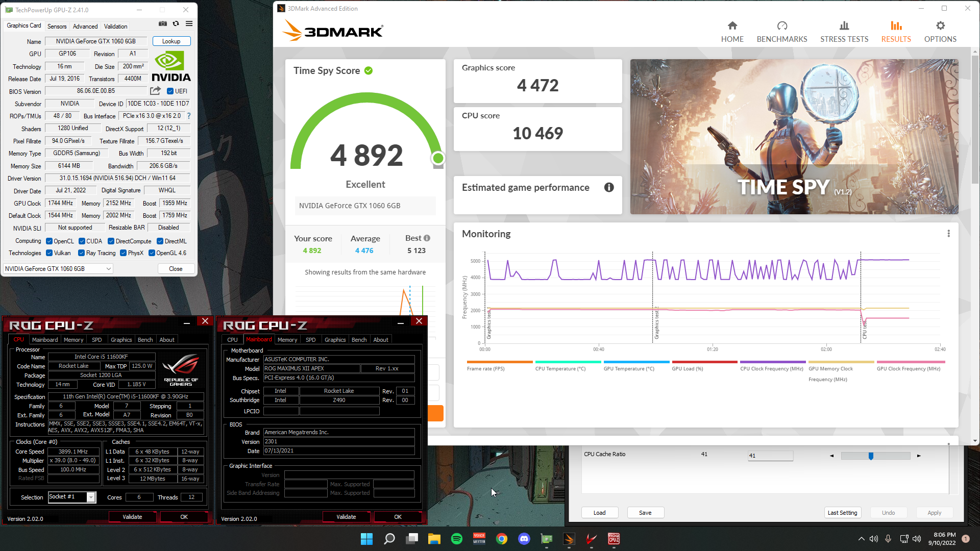Open Memory tab in left CPU-Z window
This screenshot has height=551, width=980.
(x=73, y=340)
